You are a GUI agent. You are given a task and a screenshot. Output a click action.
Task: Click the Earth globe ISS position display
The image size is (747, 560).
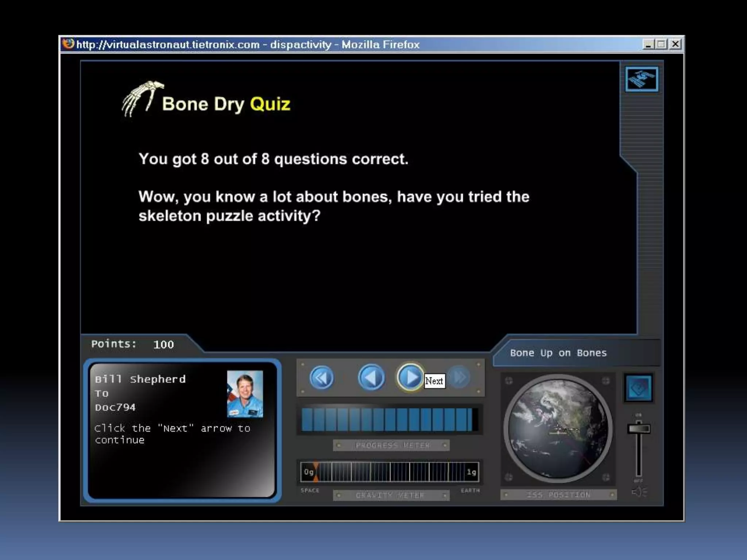click(558, 428)
